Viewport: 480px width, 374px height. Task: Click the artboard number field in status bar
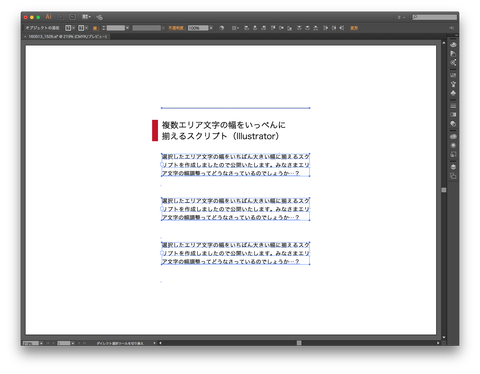pos(64,343)
